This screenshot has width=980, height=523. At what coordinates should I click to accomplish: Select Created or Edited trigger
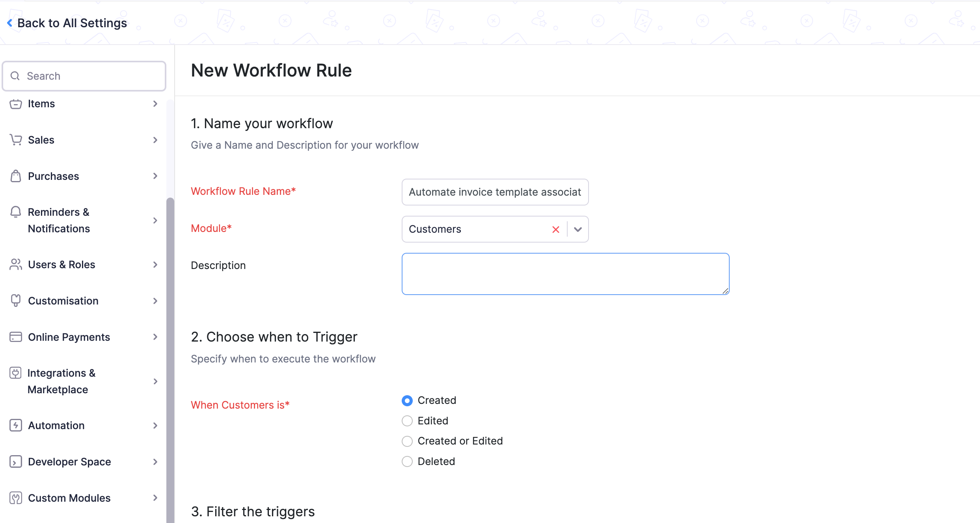pyautogui.click(x=407, y=441)
